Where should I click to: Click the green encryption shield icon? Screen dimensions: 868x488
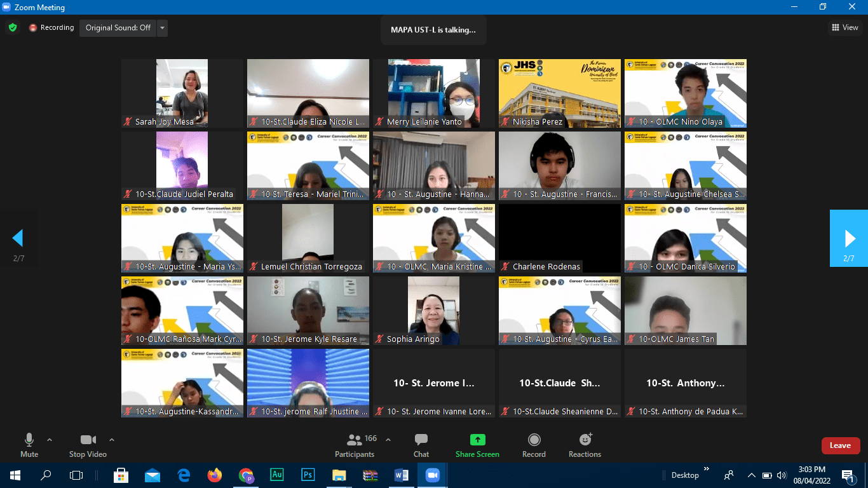pos(12,28)
